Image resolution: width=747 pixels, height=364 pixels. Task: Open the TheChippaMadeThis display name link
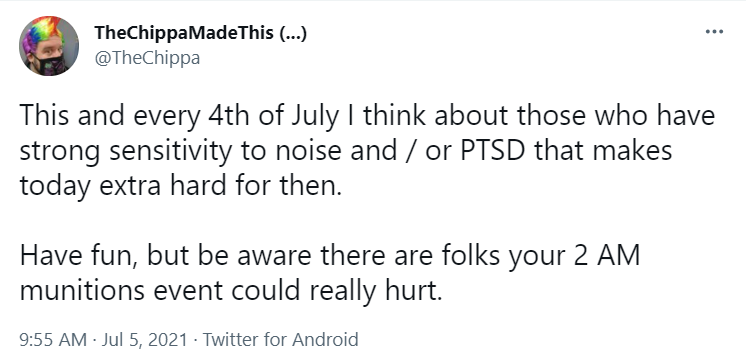click(184, 33)
